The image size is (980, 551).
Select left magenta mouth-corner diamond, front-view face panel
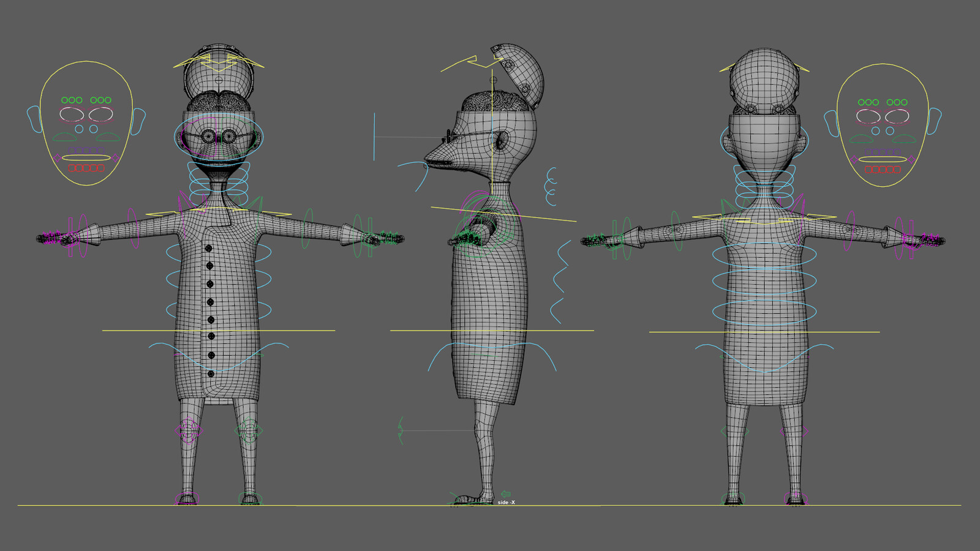(58, 158)
